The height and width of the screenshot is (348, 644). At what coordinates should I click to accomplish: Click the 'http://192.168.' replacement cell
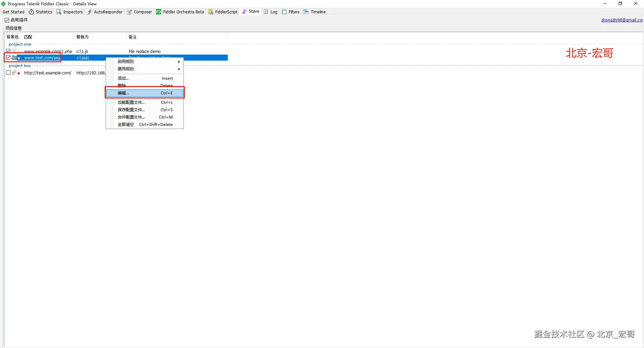tap(91, 73)
